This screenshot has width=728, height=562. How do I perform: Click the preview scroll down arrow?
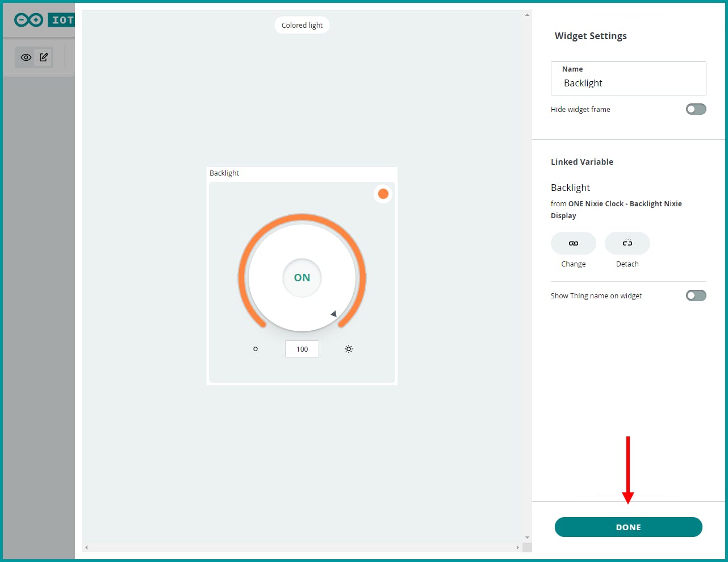pos(527,538)
